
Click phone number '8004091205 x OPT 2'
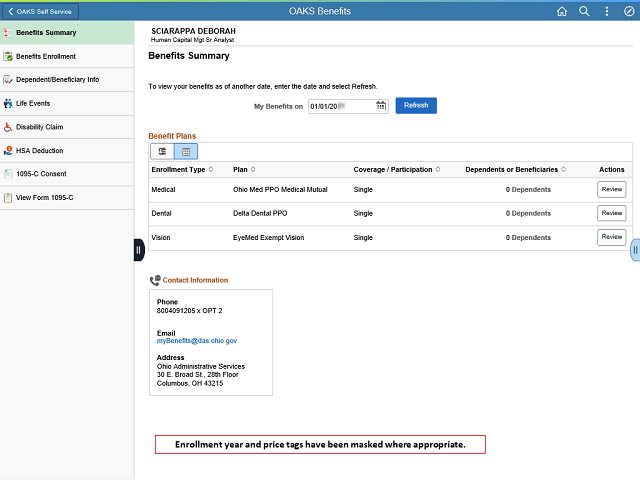click(x=189, y=311)
